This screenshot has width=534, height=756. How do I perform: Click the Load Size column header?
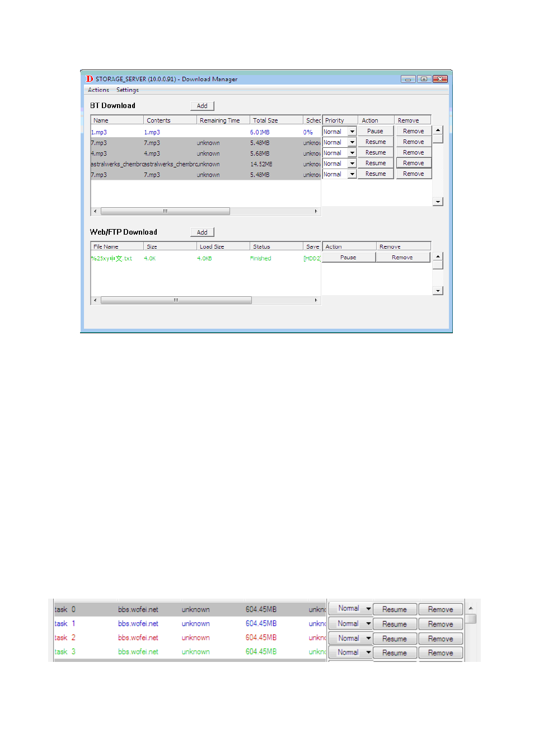(x=223, y=246)
